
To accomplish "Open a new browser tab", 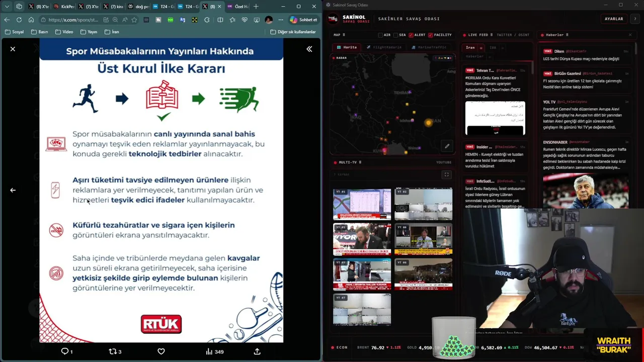I will click(256, 7).
